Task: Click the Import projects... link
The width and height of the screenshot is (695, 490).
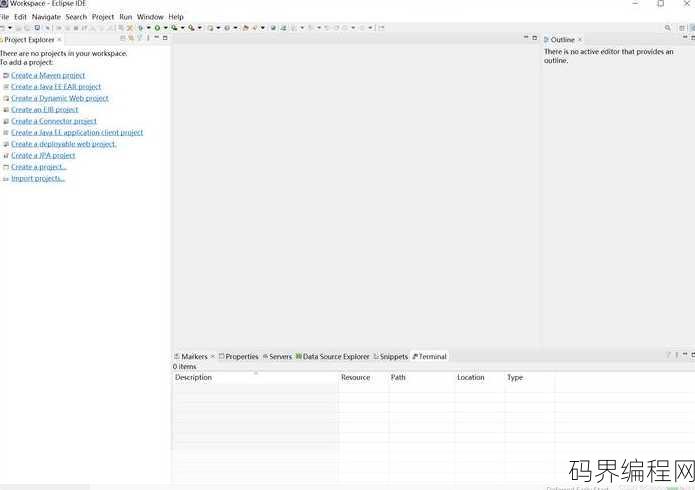Action: 38,179
